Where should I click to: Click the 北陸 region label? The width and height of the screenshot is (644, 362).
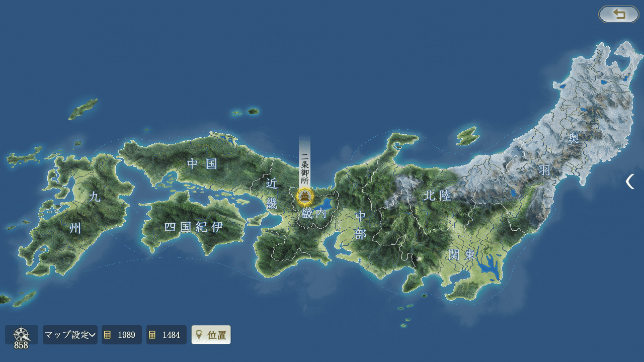439,196
